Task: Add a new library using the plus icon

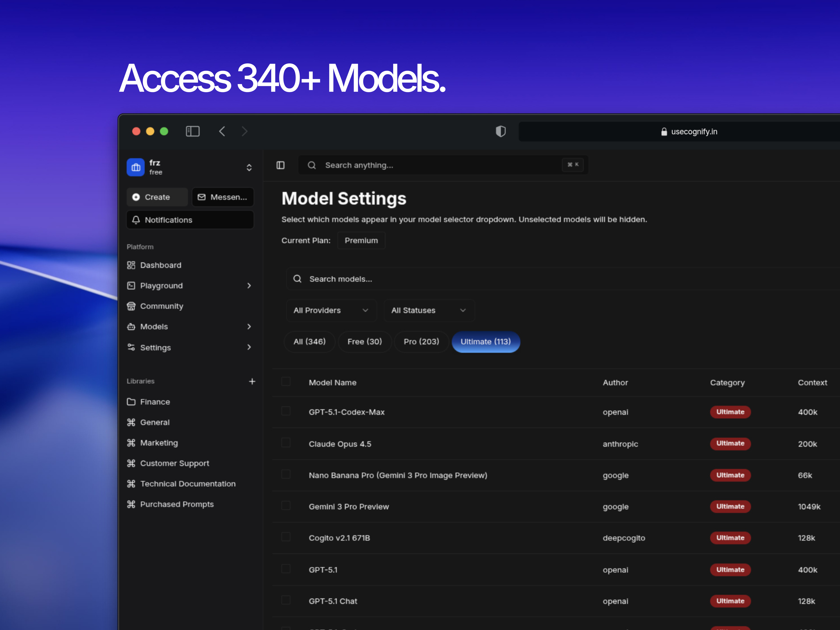Action: tap(252, 381)
